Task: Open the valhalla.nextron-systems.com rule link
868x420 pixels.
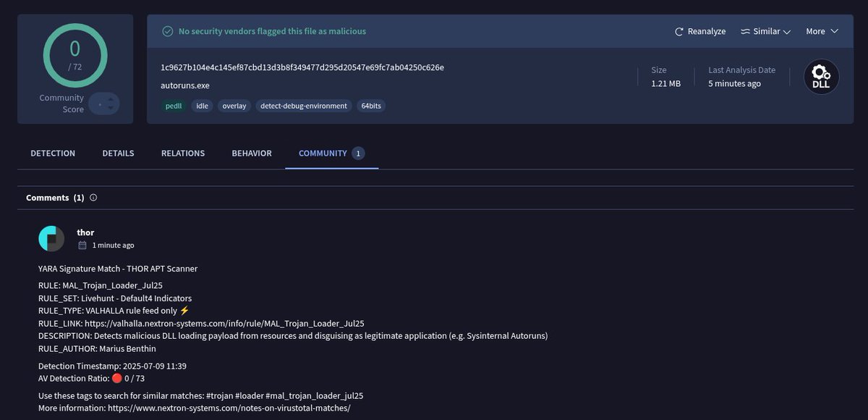Action: click(224, 324)
